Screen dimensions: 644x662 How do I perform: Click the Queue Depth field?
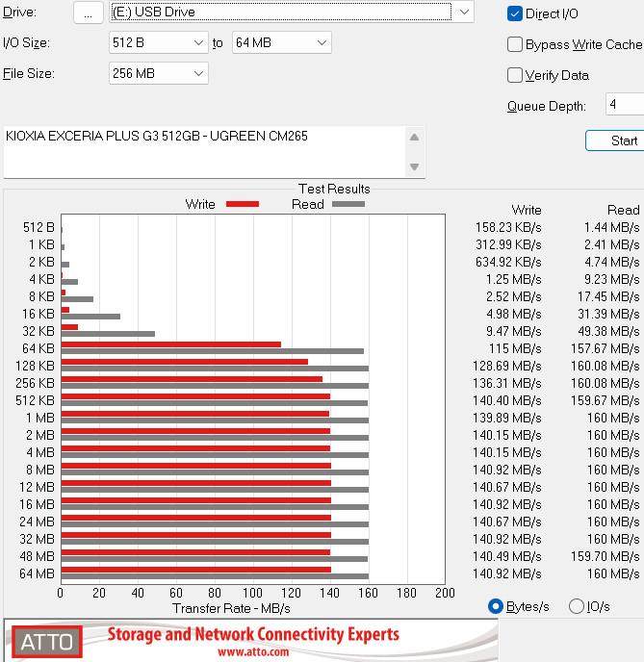click(x=624, y=105)
